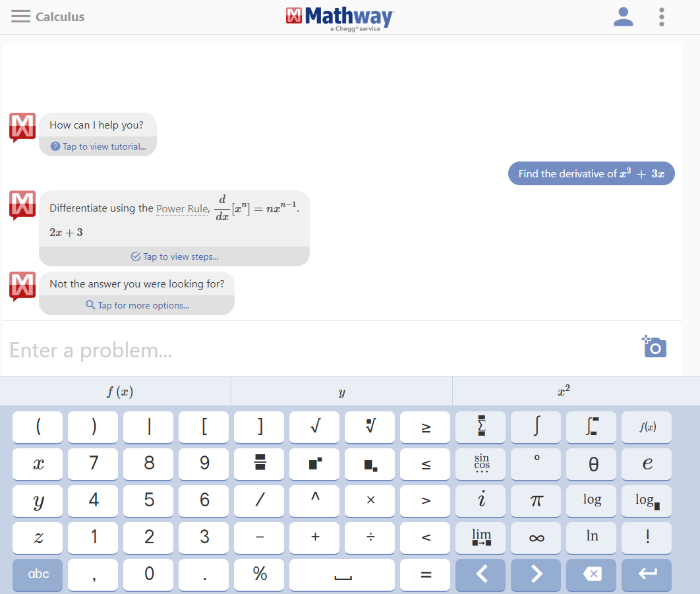Tap the space bar key
The image size is (700, 594).
tap(342, 575)
